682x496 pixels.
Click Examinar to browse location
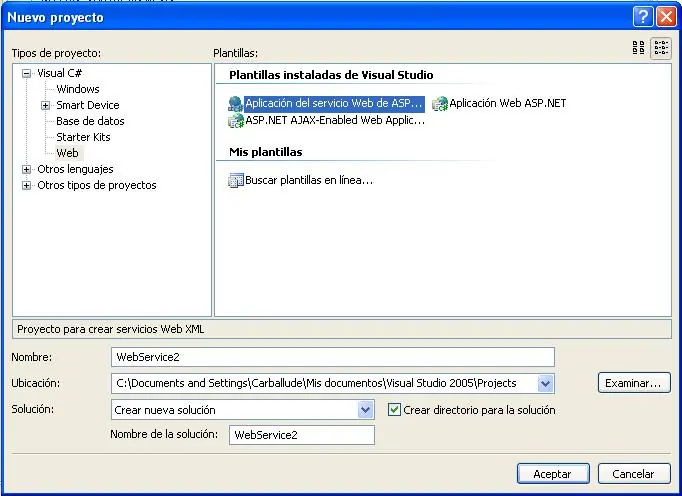tap(634, 383)
